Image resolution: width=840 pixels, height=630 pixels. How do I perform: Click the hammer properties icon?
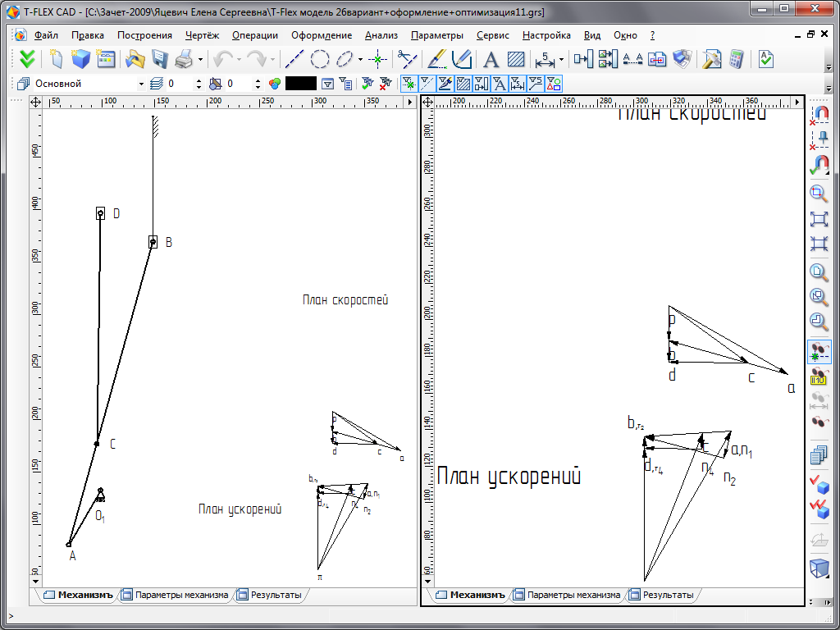pyautogui.click(x=712, y=59)
